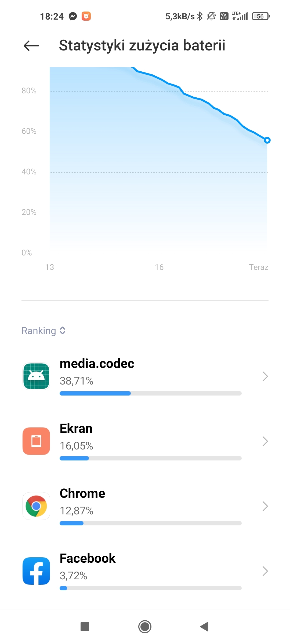Open the Ranking sort dropdown
The image size is (290, 644).
point(44,331)
